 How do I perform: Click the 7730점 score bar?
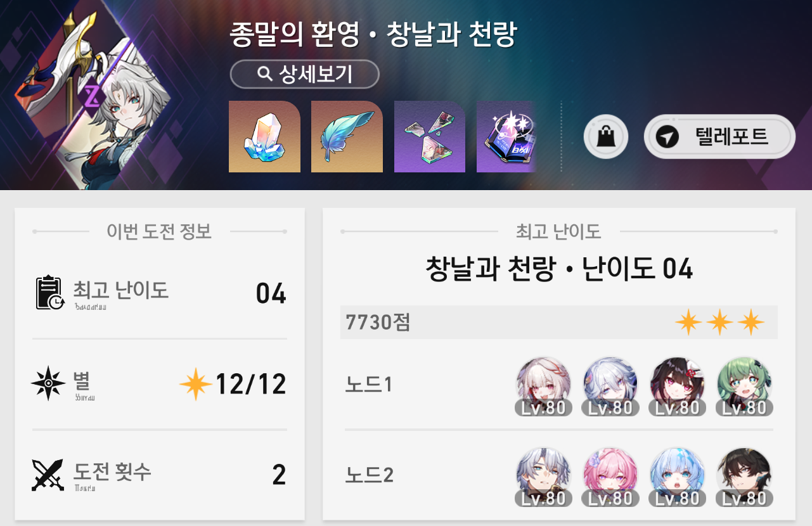coord(559,323)
